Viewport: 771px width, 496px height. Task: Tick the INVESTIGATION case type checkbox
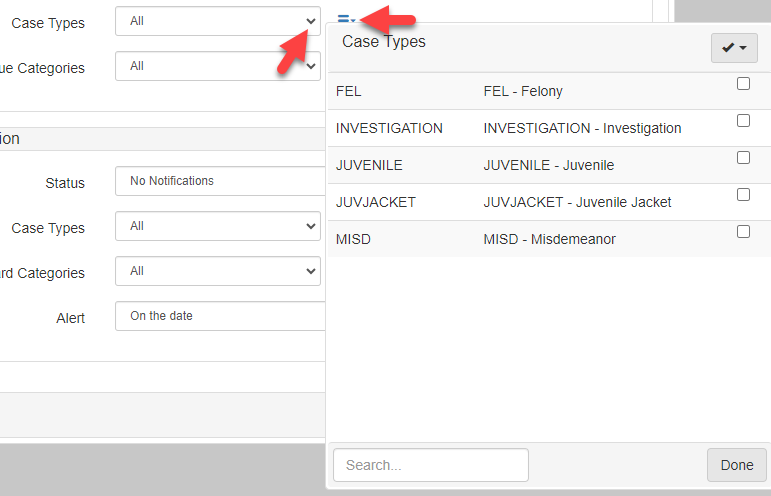click(743, 121)
